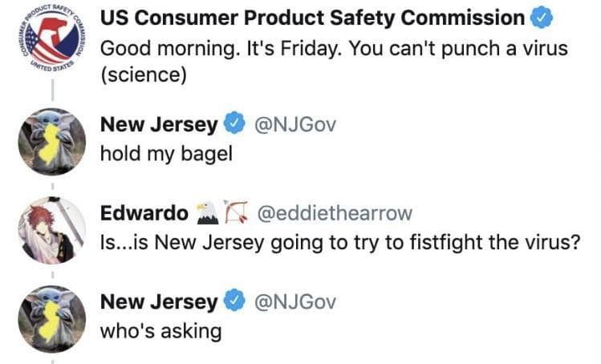This screenshot has height=364, width=601.
Task: Click New Jersey name above 'hold my bagel'
Action: (x=158, y=124)
